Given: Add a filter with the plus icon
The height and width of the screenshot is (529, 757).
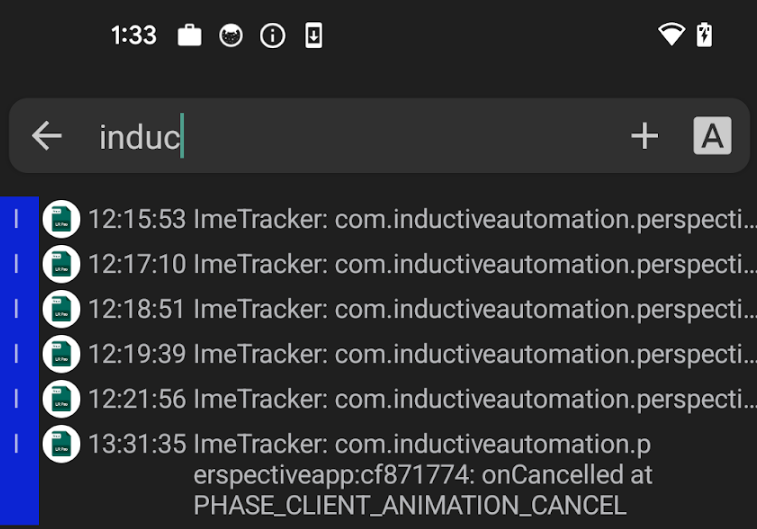Looking at the screenshot, I should pos(645,136).
